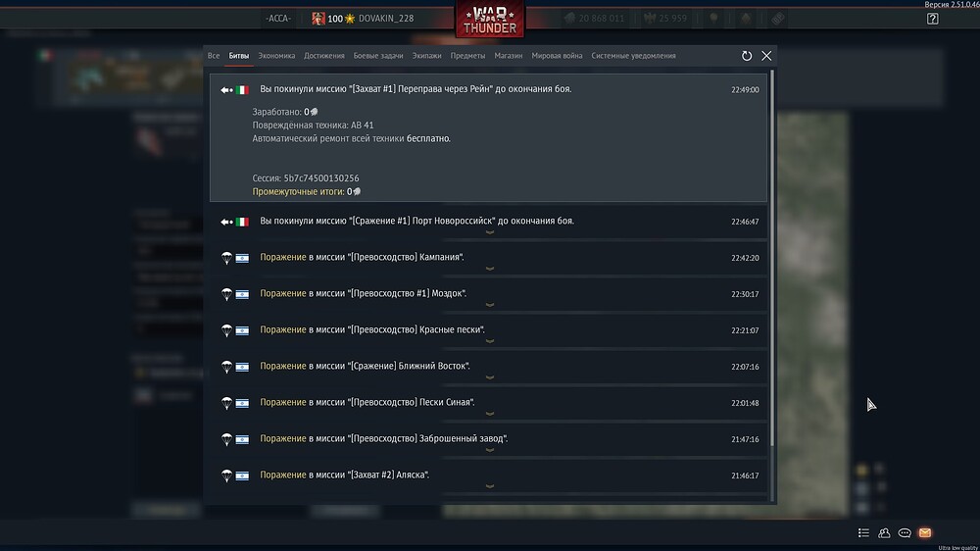This screenshot has height=551, width=980.
Task: Click the player avatar beside DOVAKIN_228
Action: click(318, 19)
